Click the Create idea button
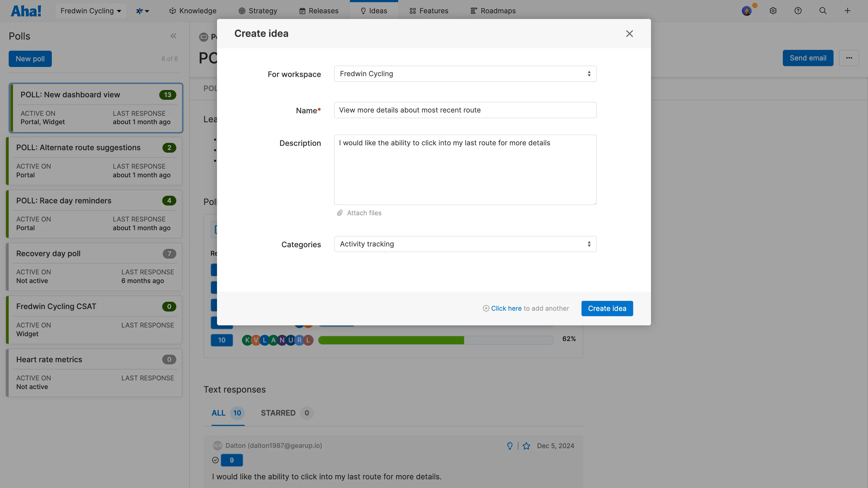The height and width of the screenshot is (488, 868). (607, 308)
